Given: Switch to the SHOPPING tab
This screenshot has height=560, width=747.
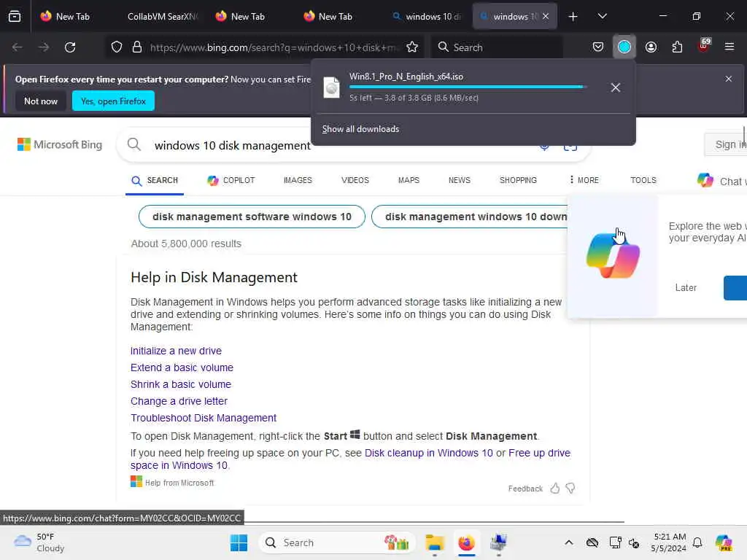Looking at the screenshot, I should tap(518, 181).
